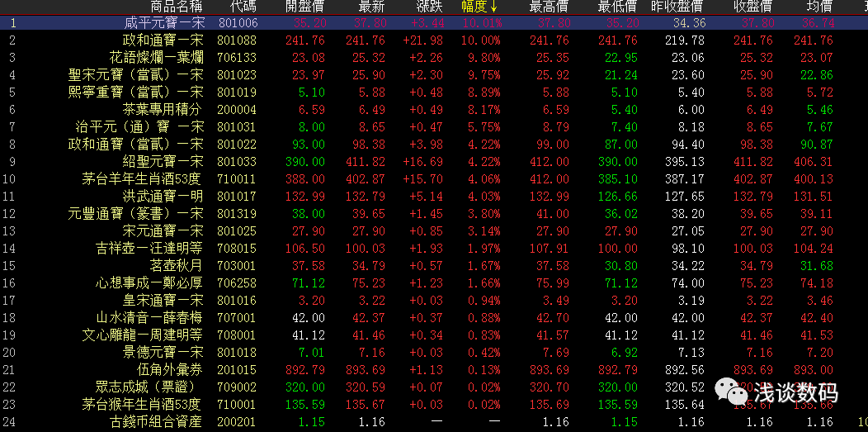868x432 pixels.
Task: Select the row 熙寧重寶（當貳）一宋
Action: coord(434,93)
